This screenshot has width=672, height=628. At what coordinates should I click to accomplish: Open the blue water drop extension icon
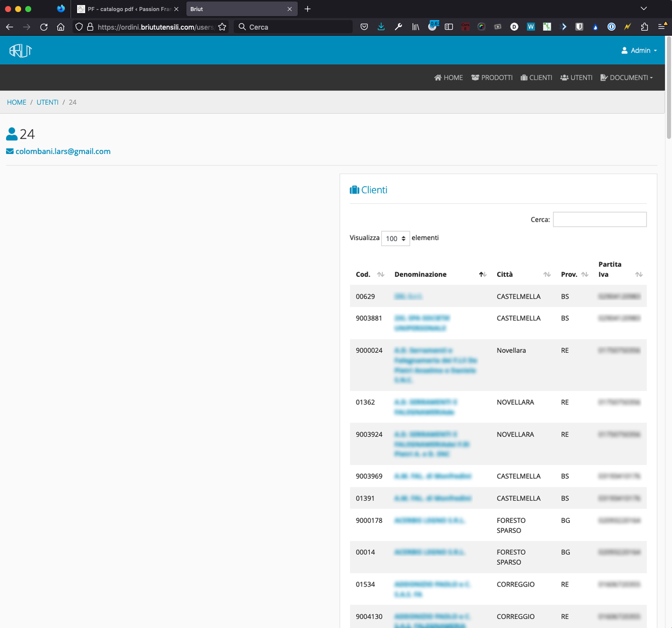596,27
